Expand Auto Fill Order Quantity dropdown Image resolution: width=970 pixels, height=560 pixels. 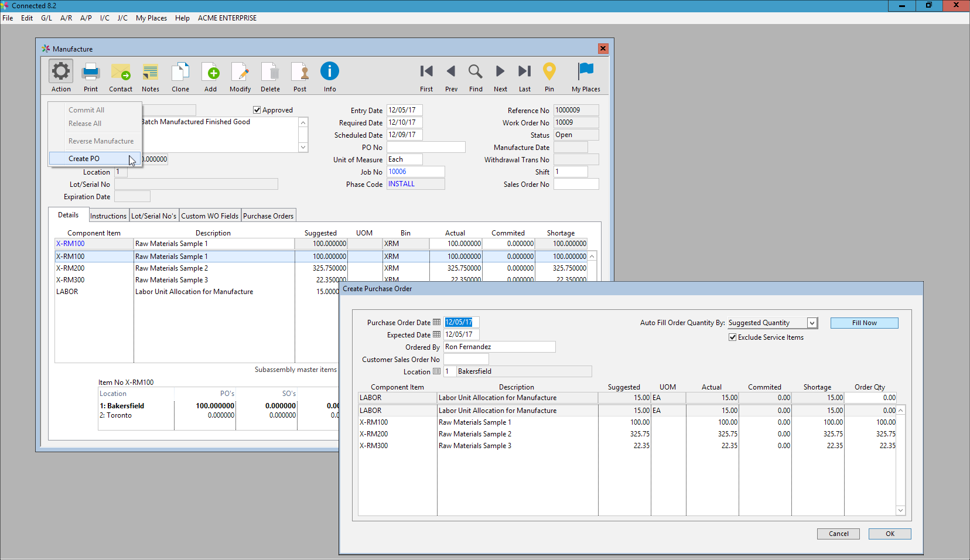click(x=812, y=323)
